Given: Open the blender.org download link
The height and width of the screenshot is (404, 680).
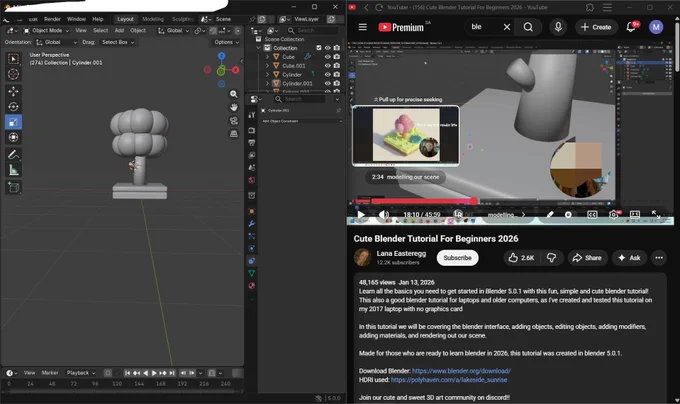Looking at the screenshot, I should coord(461,371).
